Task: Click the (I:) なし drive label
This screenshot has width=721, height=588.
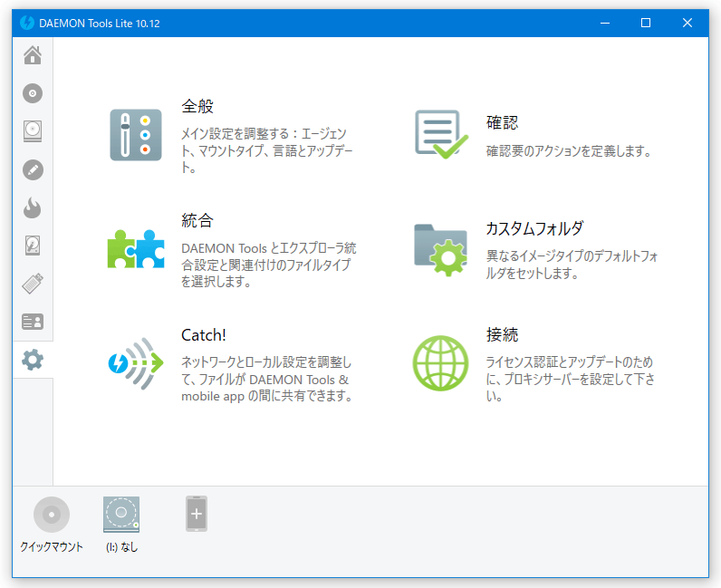Action: [x=122, y=547]
